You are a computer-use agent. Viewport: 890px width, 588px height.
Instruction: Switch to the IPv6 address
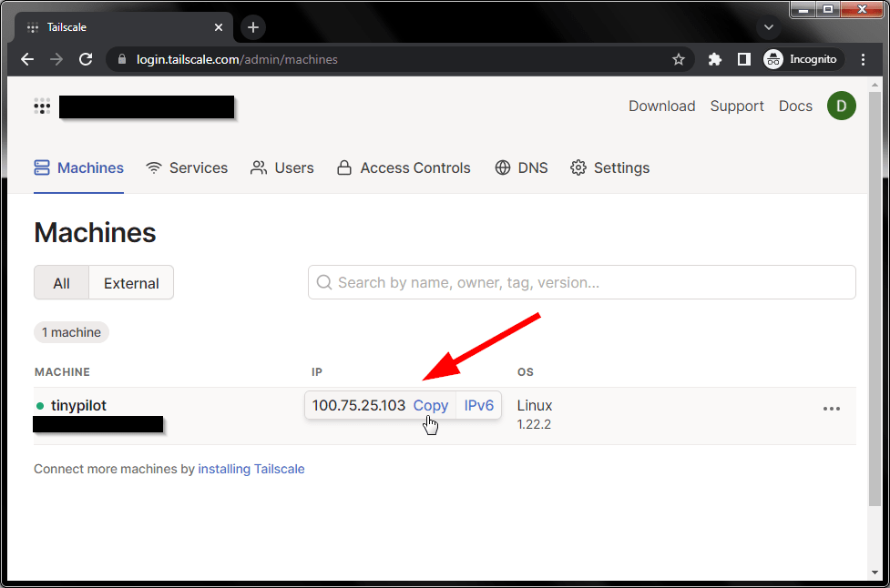pyautogui.click(x=478, y=405)
